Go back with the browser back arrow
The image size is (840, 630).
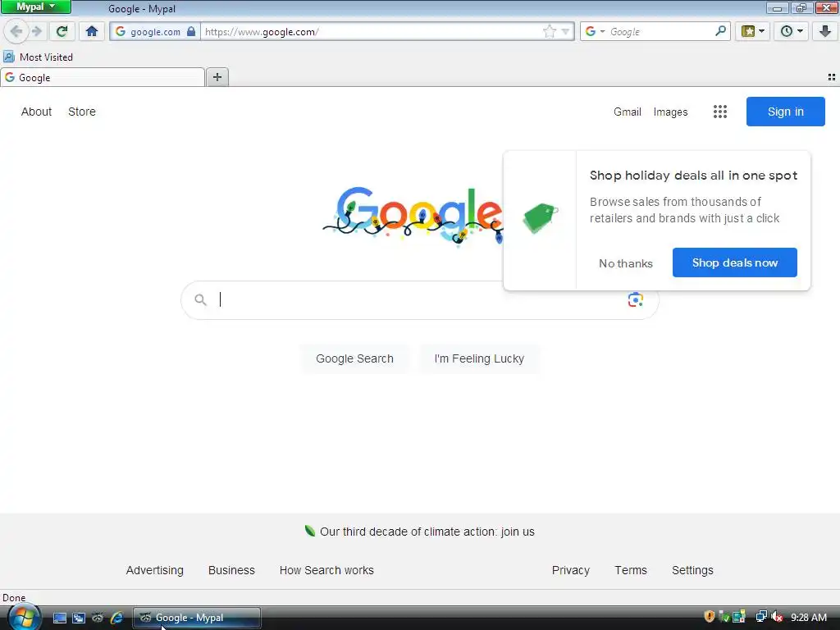click(16, 32)
